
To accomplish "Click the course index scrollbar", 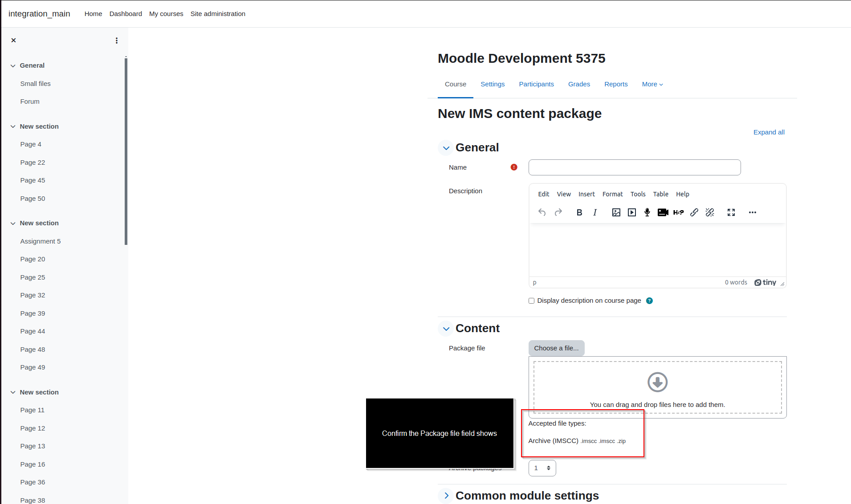I will pos(126,151).
